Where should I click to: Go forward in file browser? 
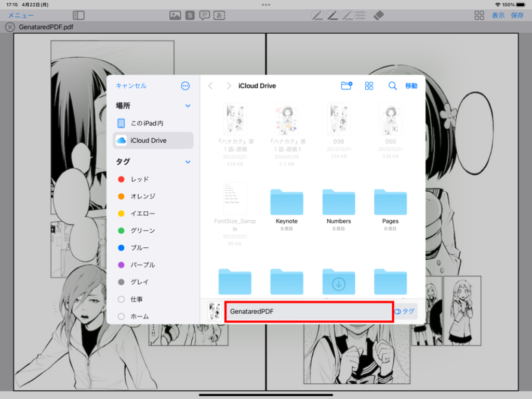coord(229,86)
